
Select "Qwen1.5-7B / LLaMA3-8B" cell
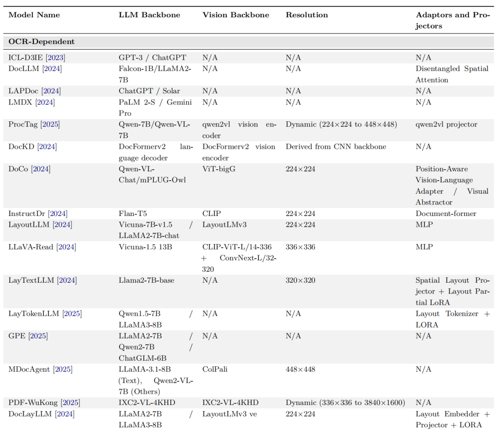click(155, 319)
